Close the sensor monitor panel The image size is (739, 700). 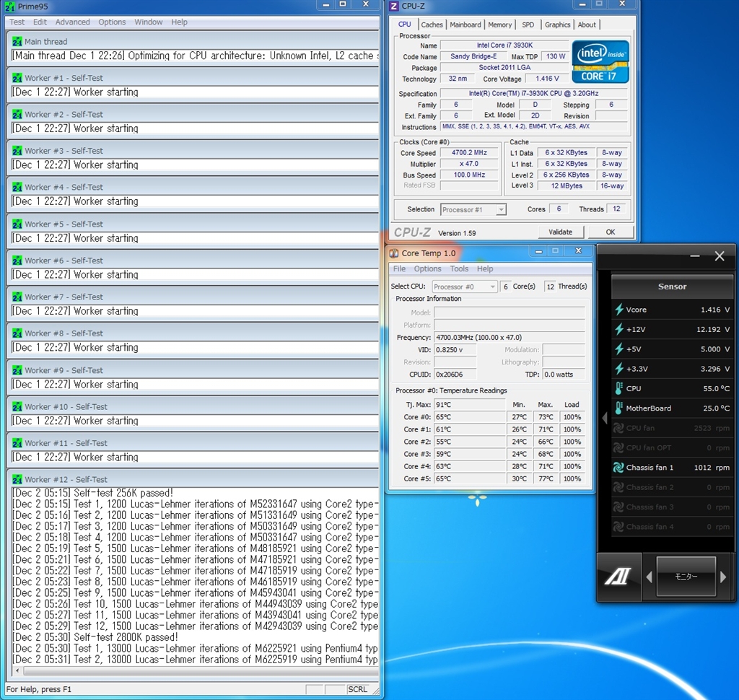click(720, 256)
